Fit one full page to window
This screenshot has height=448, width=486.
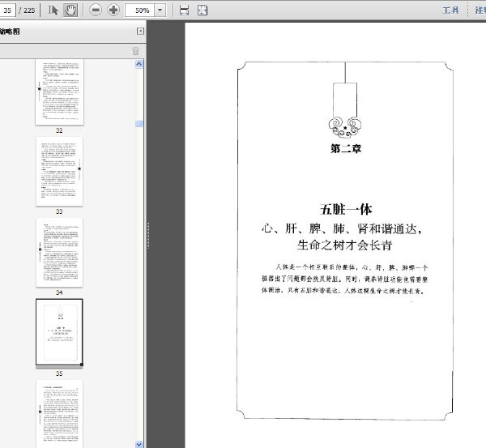pyautogui.click(x=202, y=11)
